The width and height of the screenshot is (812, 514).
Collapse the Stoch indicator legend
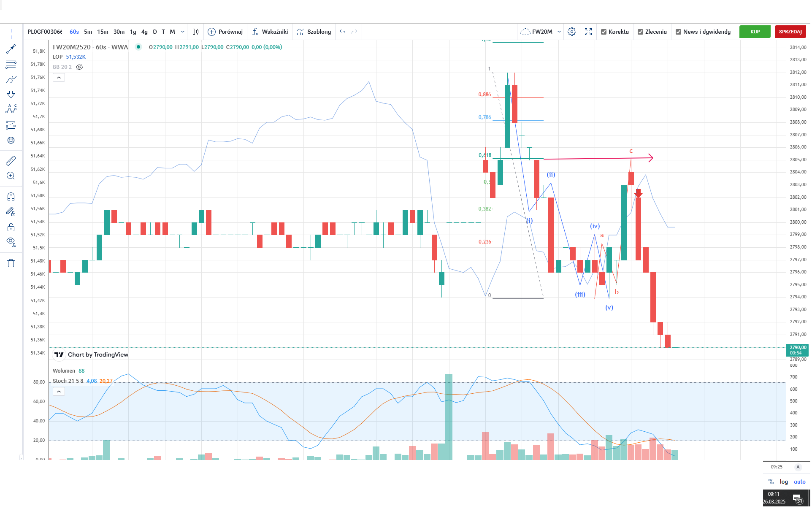click(x=59, y=392)
